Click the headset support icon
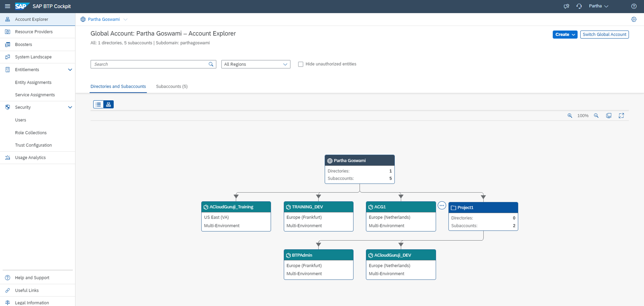Screen dimensions: 644x306 coord(579,6)
